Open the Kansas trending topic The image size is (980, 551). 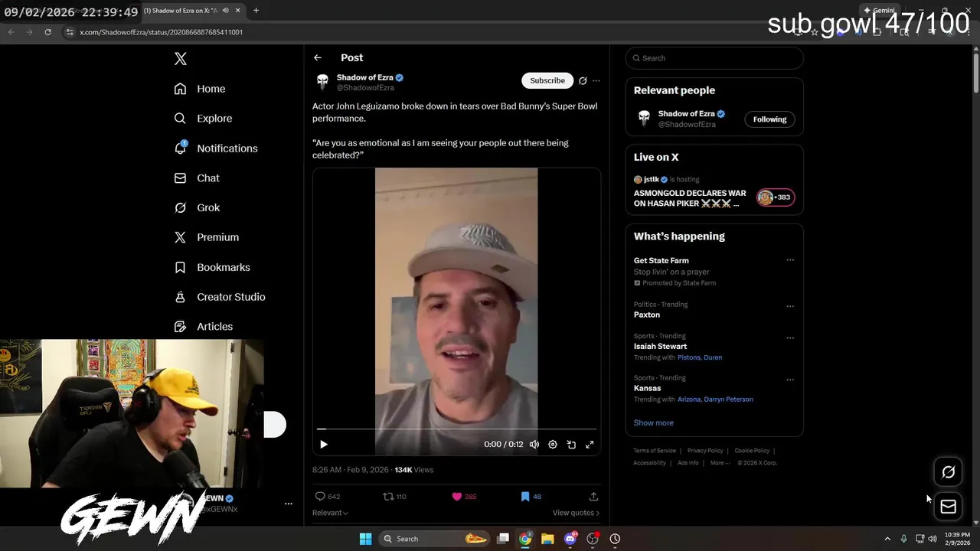647,388
